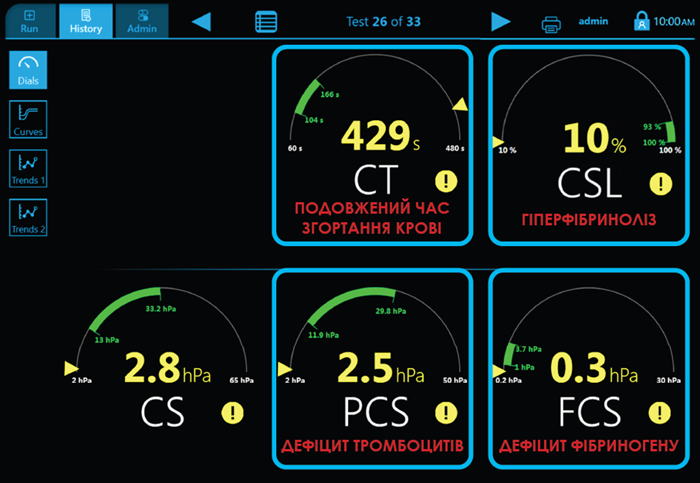This screenshot has width=700, height=483.
Task: Click the admin user label
Action: (x=593, y=22)
